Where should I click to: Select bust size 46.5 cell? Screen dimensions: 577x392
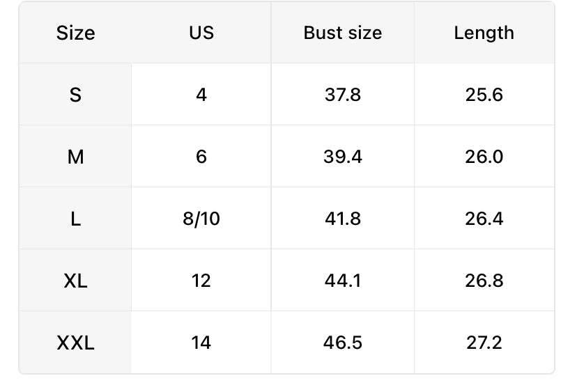coord(343,343)
